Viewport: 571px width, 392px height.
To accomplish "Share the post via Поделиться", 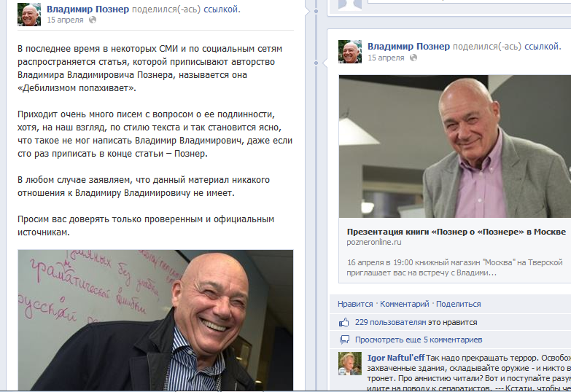I will pos(459,304).
